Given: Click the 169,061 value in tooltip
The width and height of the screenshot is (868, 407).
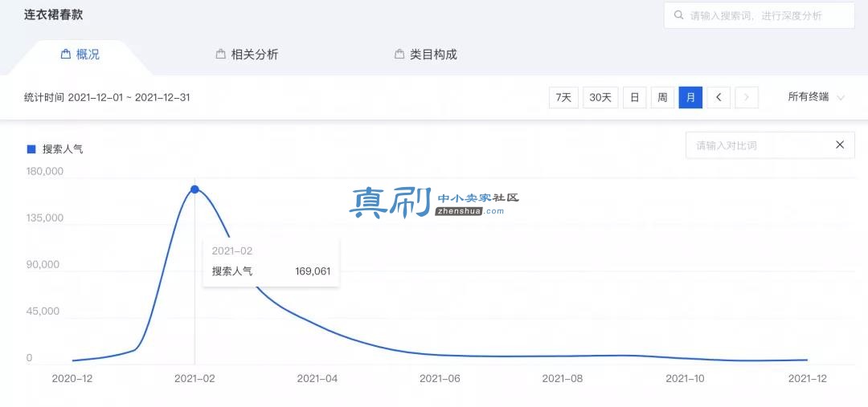Looking at the screenshot, I should pos(313,271).
